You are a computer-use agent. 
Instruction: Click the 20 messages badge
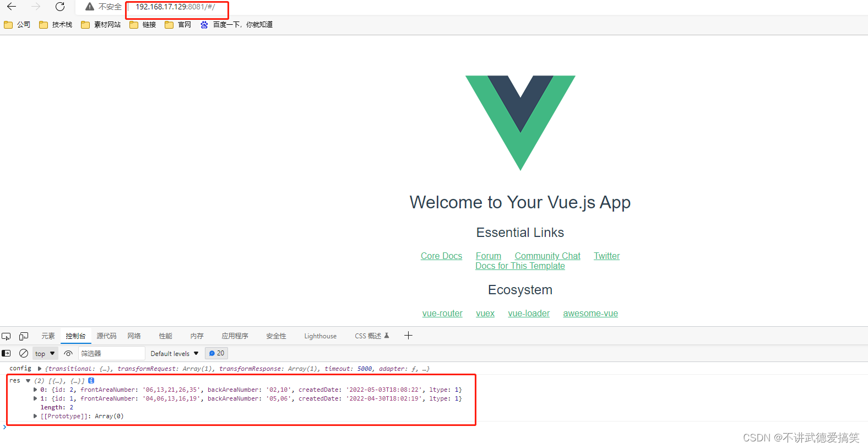point(216,353)
